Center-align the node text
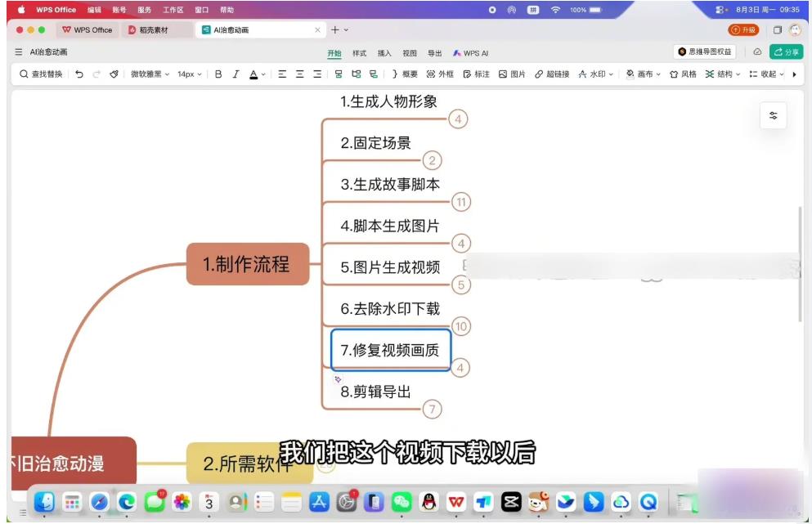The image size is (812, 524). 300,74
